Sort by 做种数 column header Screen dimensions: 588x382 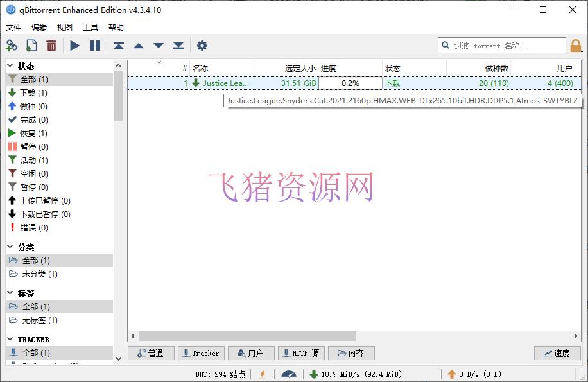(x=478, y=68)
